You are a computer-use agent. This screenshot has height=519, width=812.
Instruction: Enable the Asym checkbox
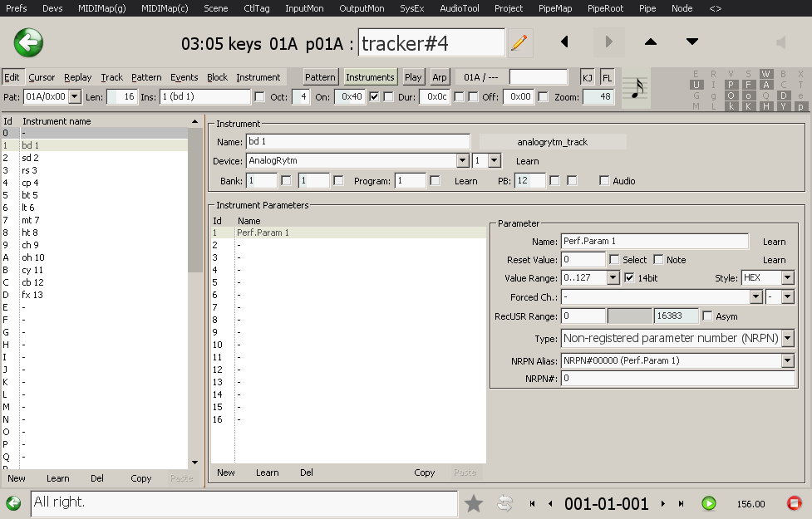click(x=707, y=316)
